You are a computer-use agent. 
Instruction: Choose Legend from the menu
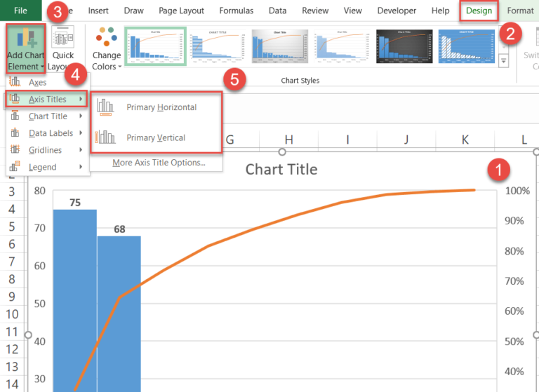(x=48, y=167)
